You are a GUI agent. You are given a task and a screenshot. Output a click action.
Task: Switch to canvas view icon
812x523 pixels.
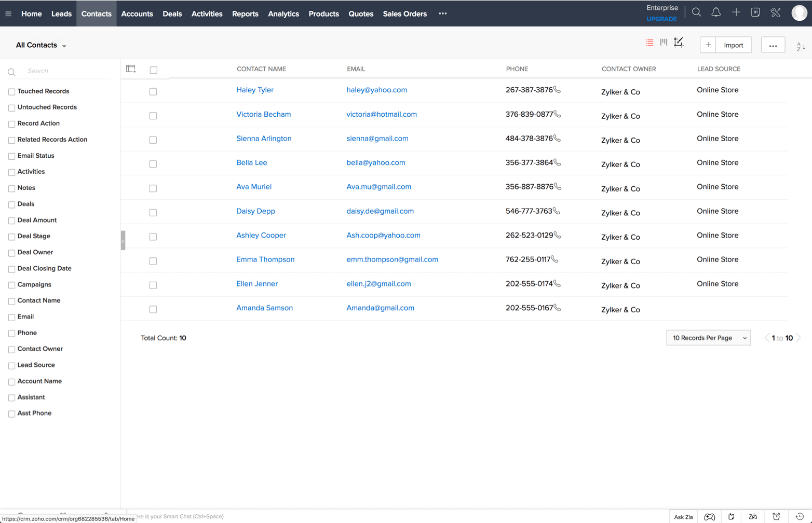(x=679, y=43)
